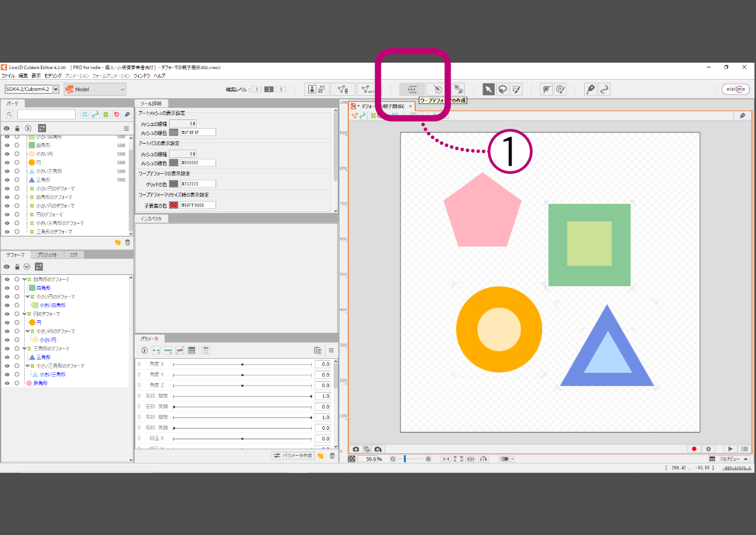
Task: Toggle visibility of 四角形のデフォーマ in deformer tree
Action: (7, 280)
